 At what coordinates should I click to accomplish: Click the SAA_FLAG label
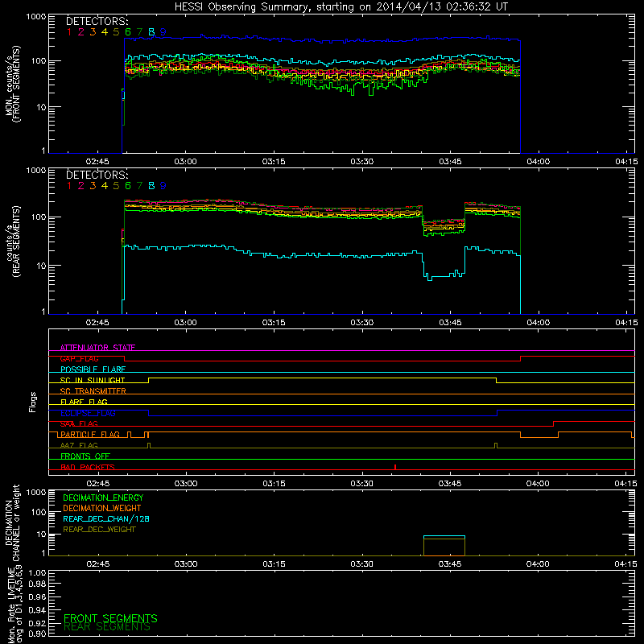click(79, 424)
